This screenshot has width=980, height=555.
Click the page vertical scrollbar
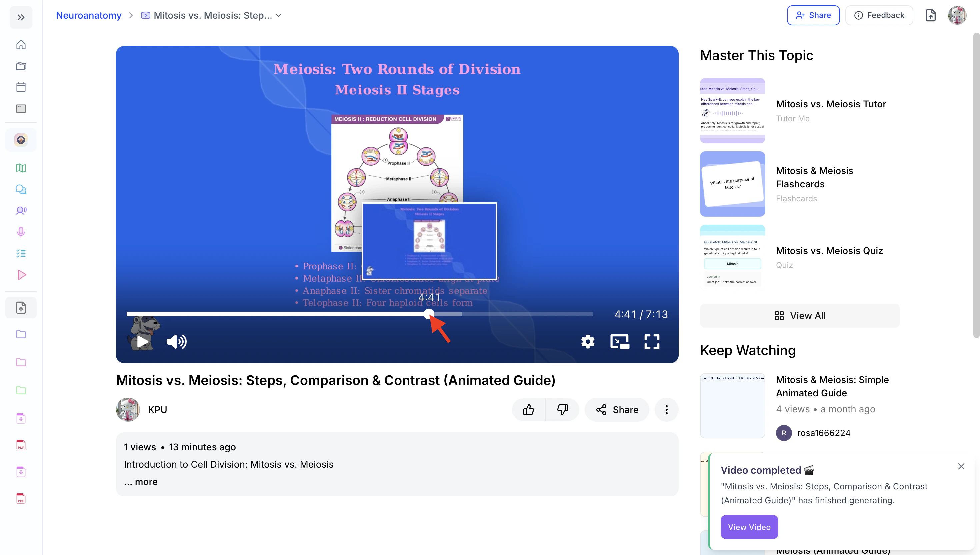pyautogui.click(x=976, y=185)
